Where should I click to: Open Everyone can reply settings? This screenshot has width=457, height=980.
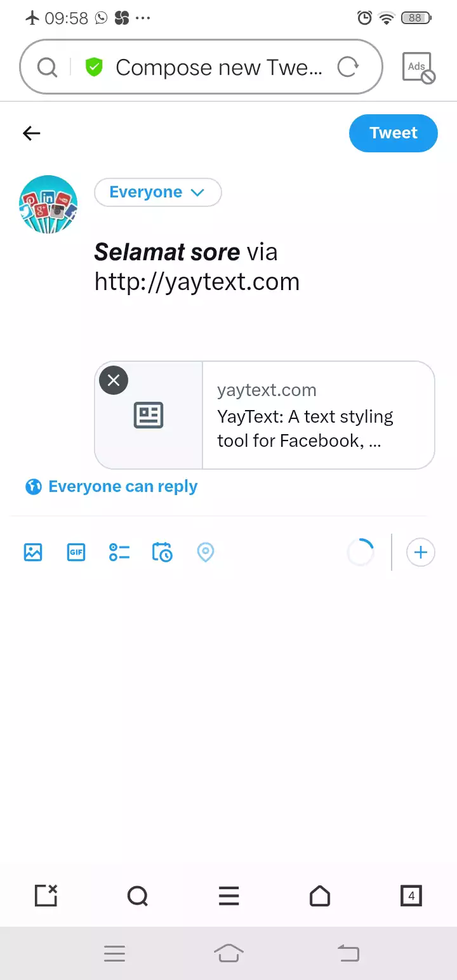(x=111, y=487)
